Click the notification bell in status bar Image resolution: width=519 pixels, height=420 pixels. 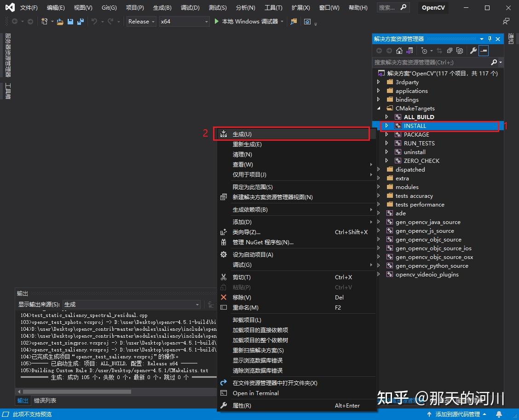click(499, 414)
